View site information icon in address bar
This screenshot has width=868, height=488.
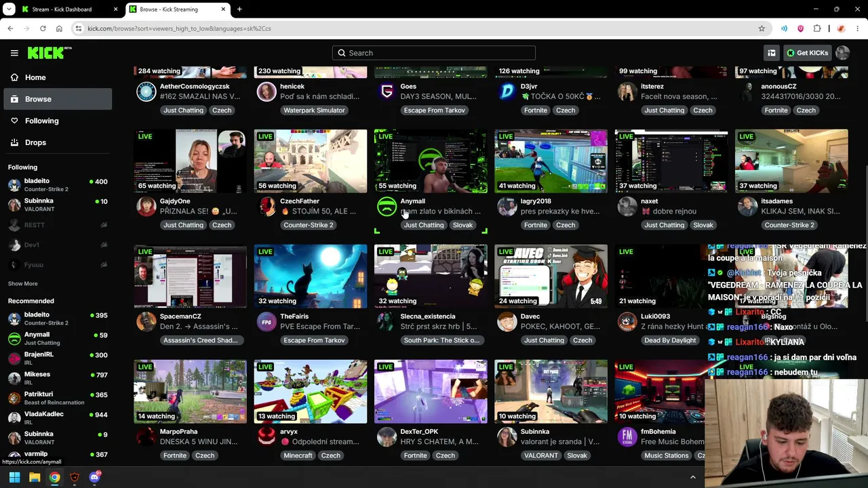coord(79,28)
